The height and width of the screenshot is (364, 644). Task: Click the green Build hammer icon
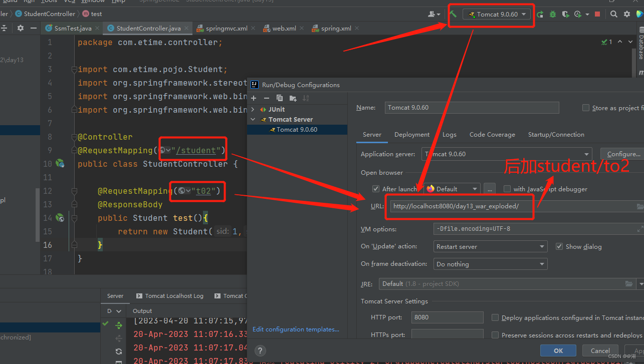tap(453, 14)
